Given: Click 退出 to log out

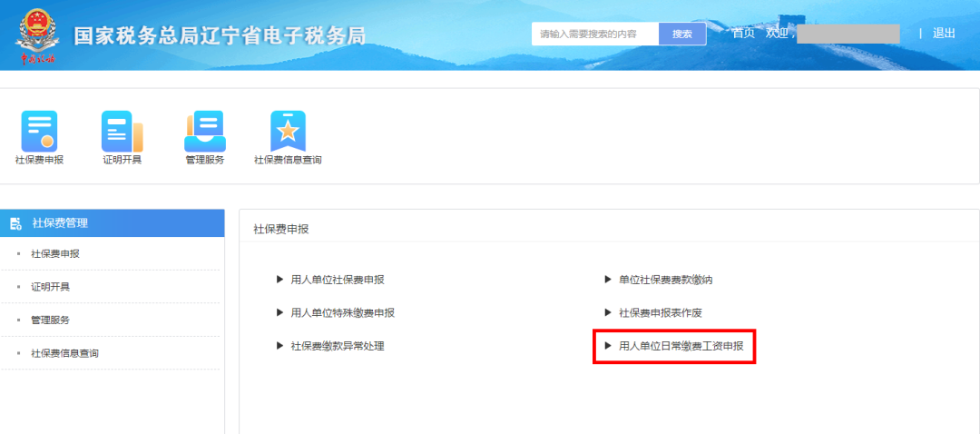Looking at the screenshot, I should [x=944, y=34].
